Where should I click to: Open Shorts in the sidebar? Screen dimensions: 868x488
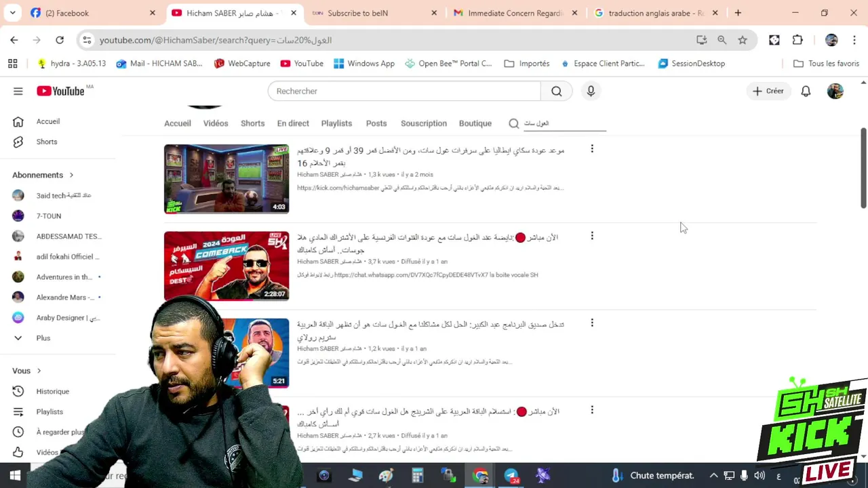(x=47, y=142)
